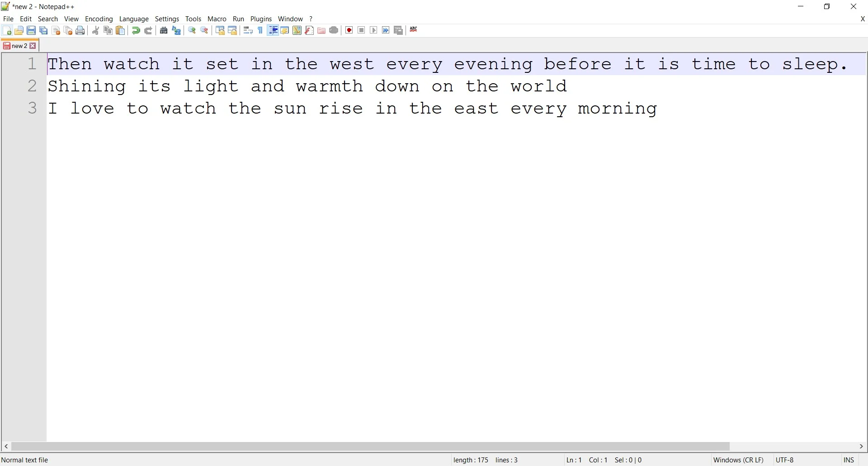This screenshot has width=868, height=466.
Task: Toggle Show All Characters pilcrow icon
Action: coord(260,30)
